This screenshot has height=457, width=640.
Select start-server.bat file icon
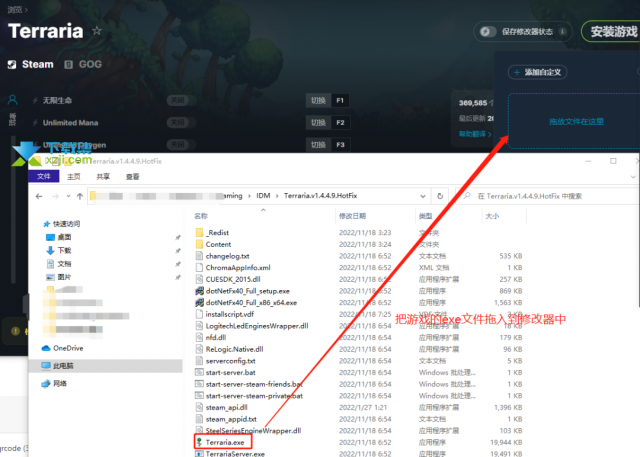pos(199,372)
